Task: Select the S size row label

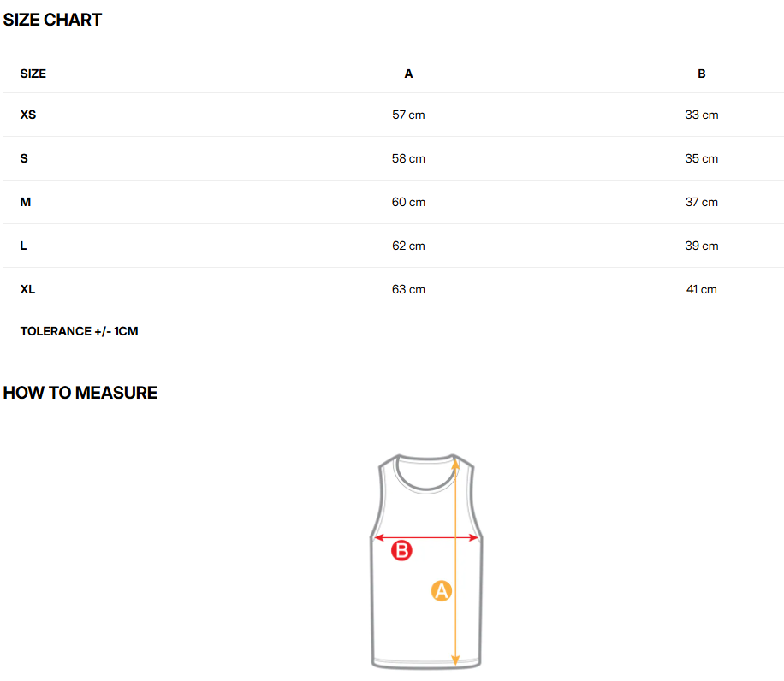Action: pos(24,158)
